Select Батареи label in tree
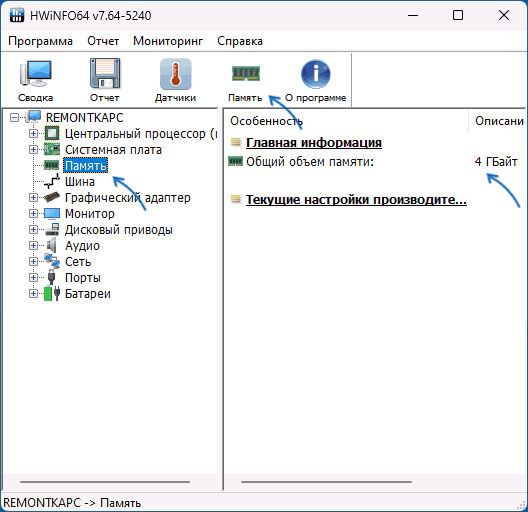 point(88,294)
